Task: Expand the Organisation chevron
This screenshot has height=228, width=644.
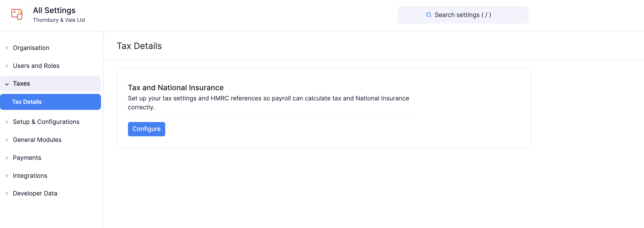Action: pos(7,48)
